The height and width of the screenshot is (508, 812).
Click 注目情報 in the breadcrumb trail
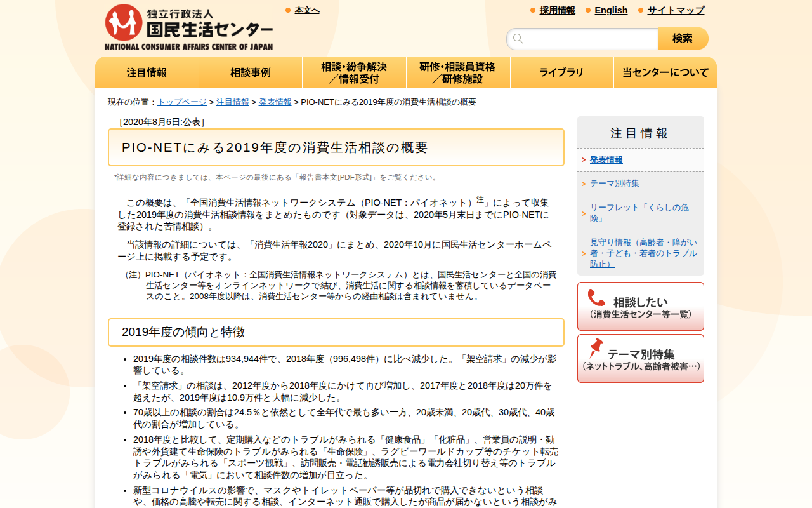coord(233,102)
